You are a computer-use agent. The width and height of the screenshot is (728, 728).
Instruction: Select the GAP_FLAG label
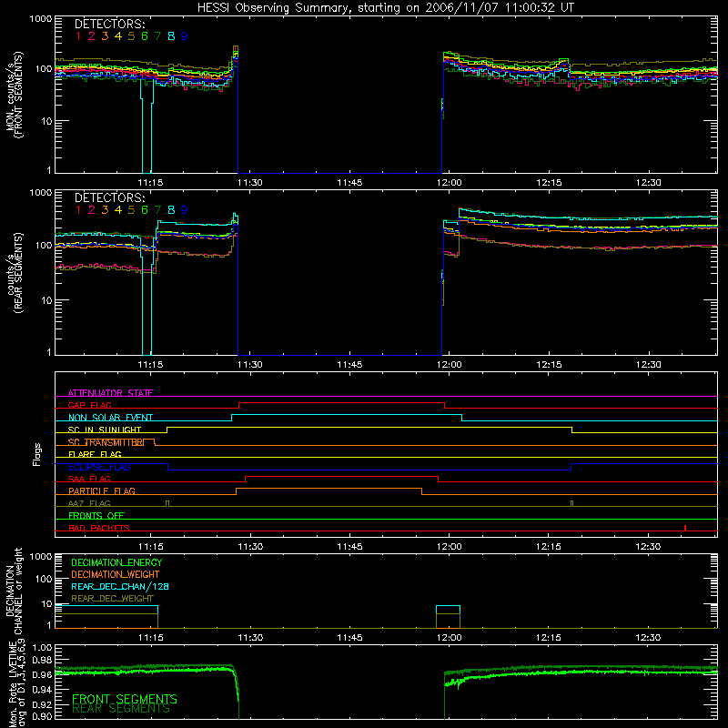(89, 405)
